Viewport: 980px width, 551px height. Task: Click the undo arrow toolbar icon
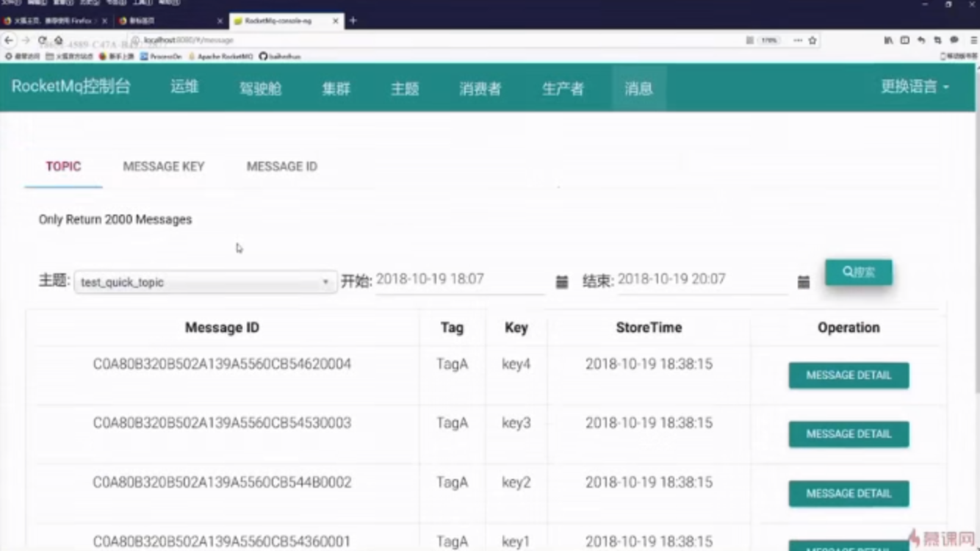point(921,40)
